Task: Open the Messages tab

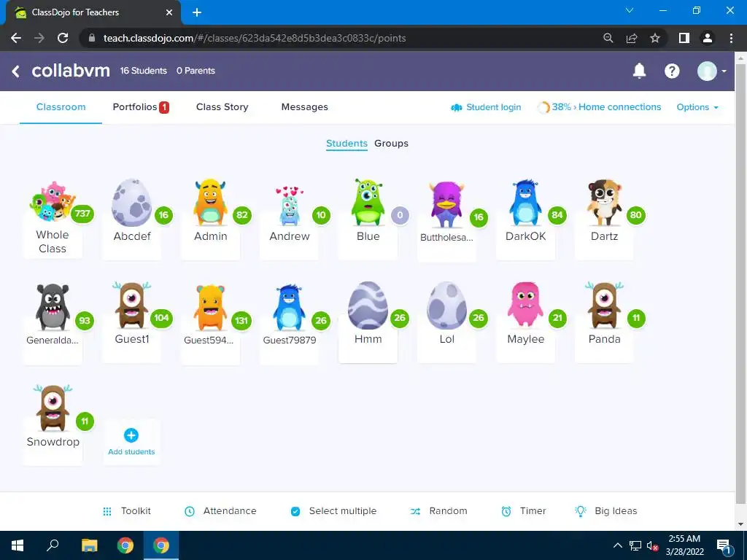Action: pos(304,107)
